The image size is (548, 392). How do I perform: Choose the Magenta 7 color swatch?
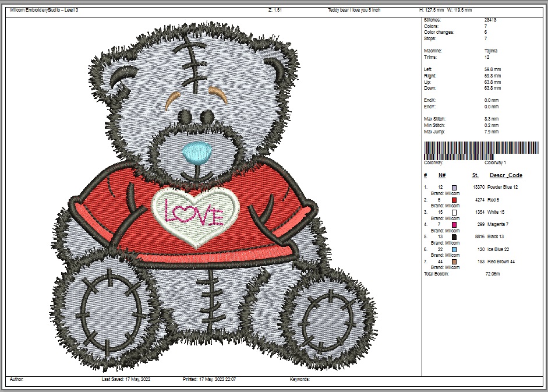[x=454, y=224]
